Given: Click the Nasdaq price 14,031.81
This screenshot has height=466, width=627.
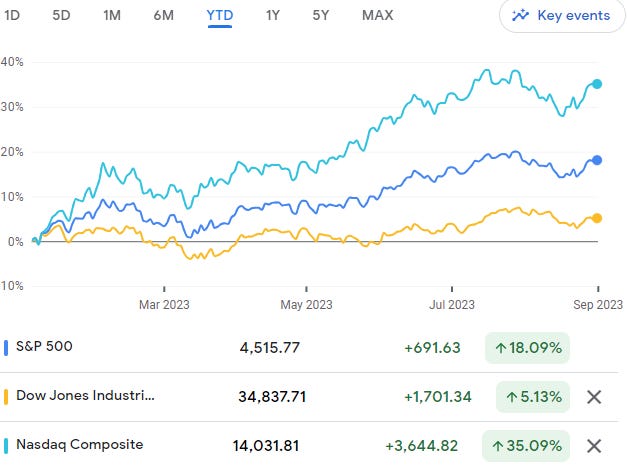Looking at the screenshot, I should point(266,446).
